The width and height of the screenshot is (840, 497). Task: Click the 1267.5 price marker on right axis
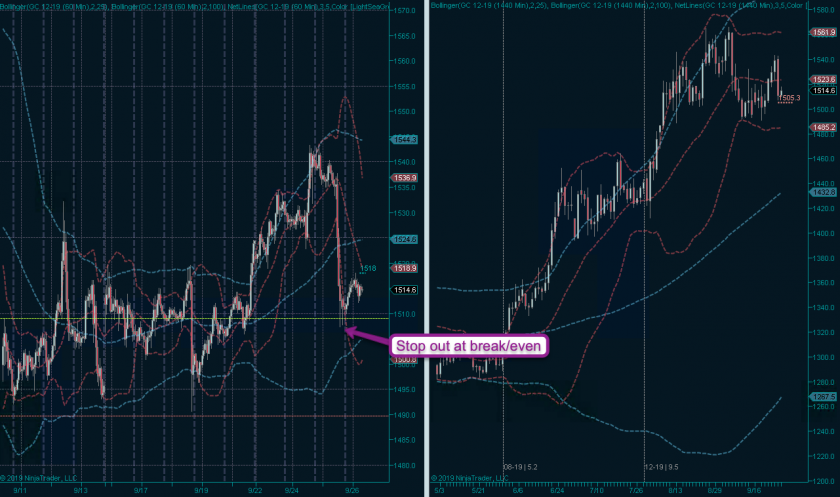pyautogui.click(x=823, y=397)
